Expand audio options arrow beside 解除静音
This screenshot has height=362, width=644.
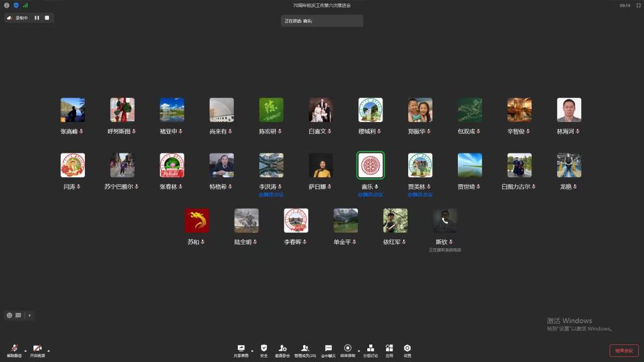pos(25,350)
